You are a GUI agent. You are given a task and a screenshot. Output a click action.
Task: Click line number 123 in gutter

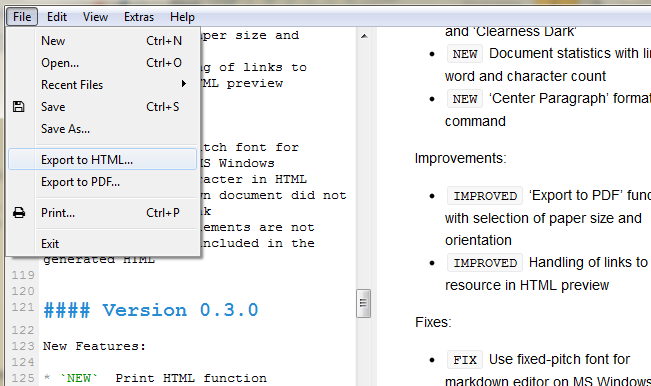point(23,346)
